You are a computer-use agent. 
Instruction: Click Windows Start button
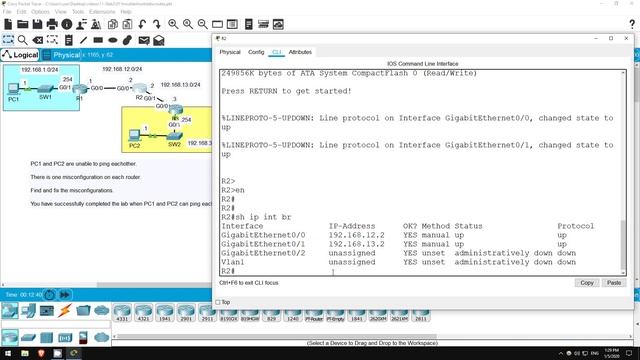8,353
